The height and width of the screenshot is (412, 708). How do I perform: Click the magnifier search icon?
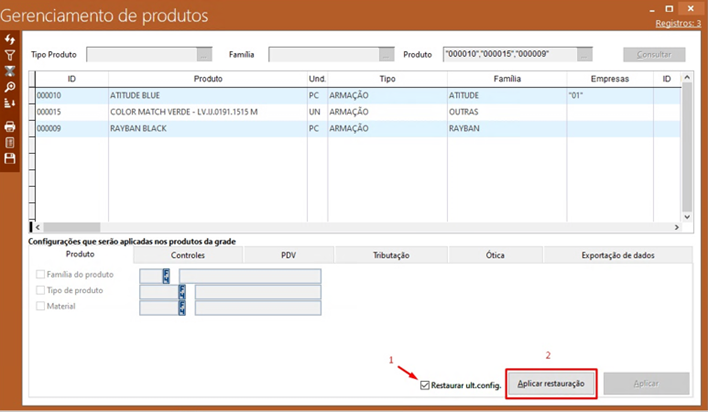[x=10, y=87]
